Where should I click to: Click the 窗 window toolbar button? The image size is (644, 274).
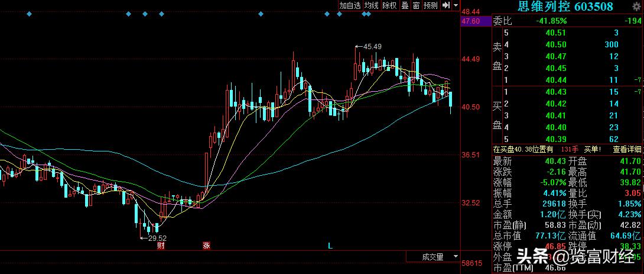click(x=417, y=5)
